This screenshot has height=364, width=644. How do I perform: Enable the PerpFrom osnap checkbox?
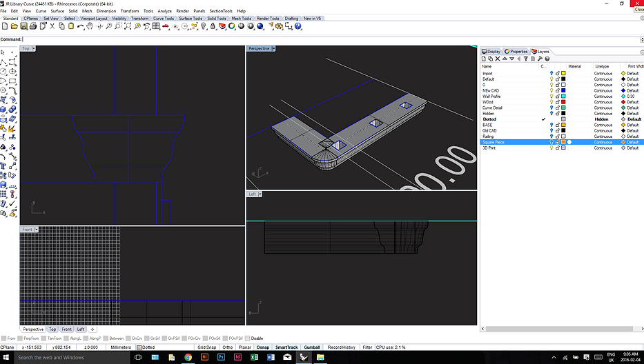(x=20, y=338)
